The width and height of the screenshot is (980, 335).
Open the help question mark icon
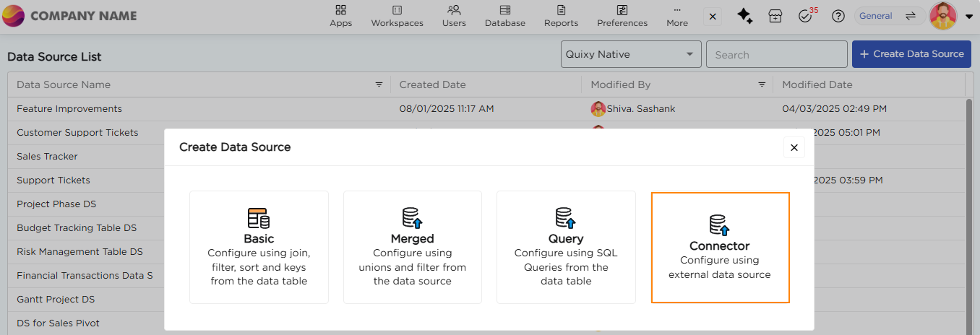tap(838, 16)
